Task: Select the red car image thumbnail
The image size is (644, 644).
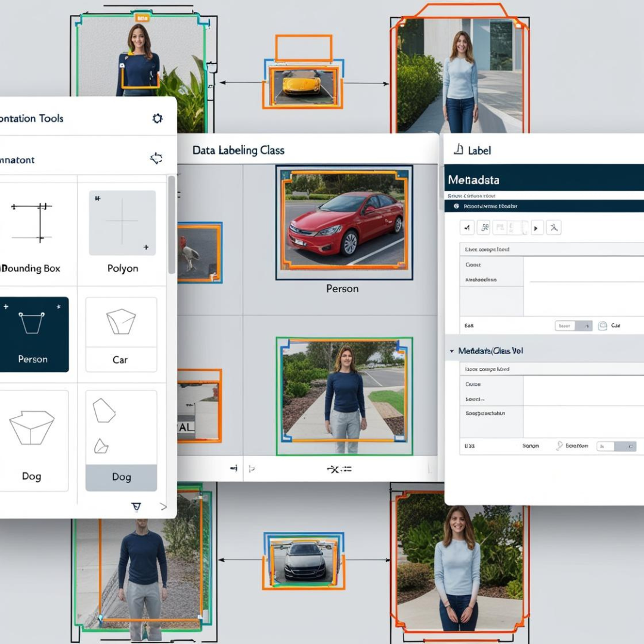Action: point(344,222)
